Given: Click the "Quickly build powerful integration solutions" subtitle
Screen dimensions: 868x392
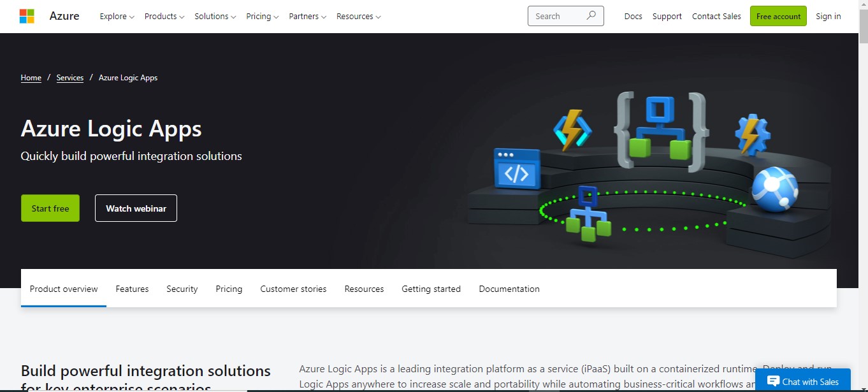Looking at the screenshot, I should pos(131,156).
